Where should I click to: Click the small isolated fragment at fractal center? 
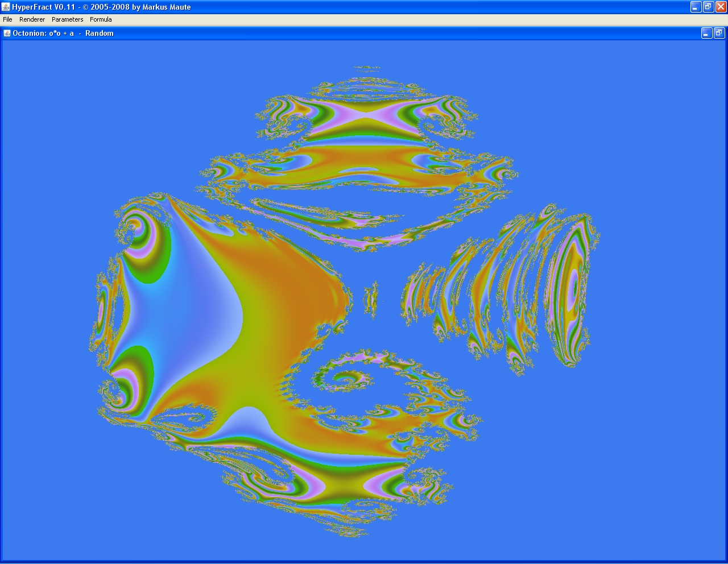pos(371,298)
